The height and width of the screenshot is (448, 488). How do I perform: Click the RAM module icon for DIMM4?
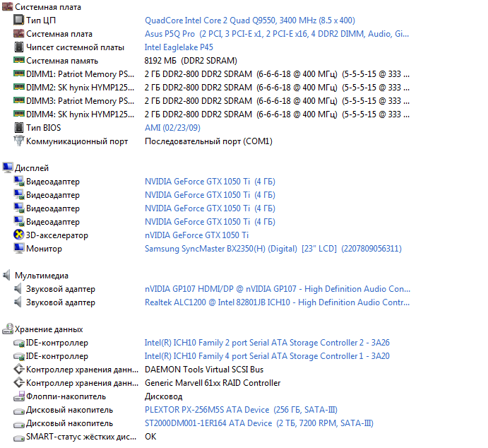pyautogui.click(x=18, y=113)
